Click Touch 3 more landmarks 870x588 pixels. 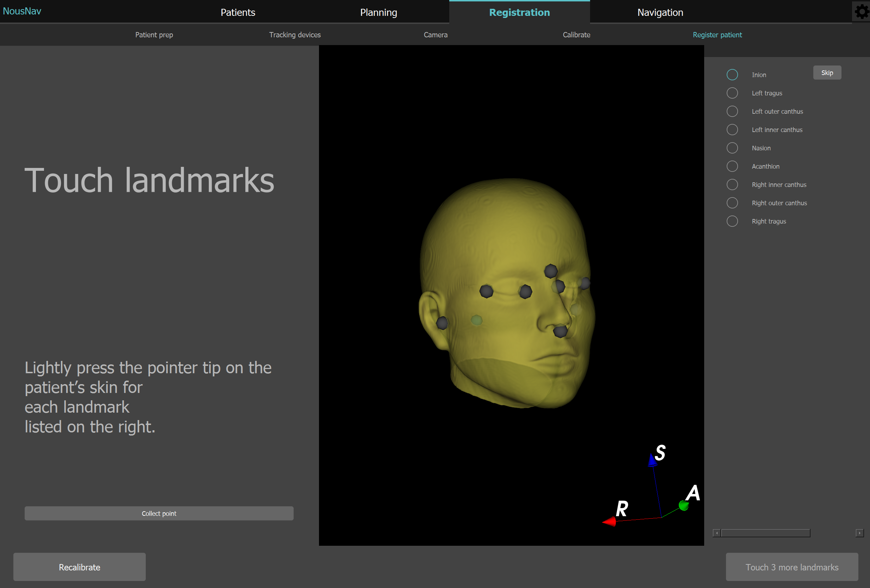792,567
